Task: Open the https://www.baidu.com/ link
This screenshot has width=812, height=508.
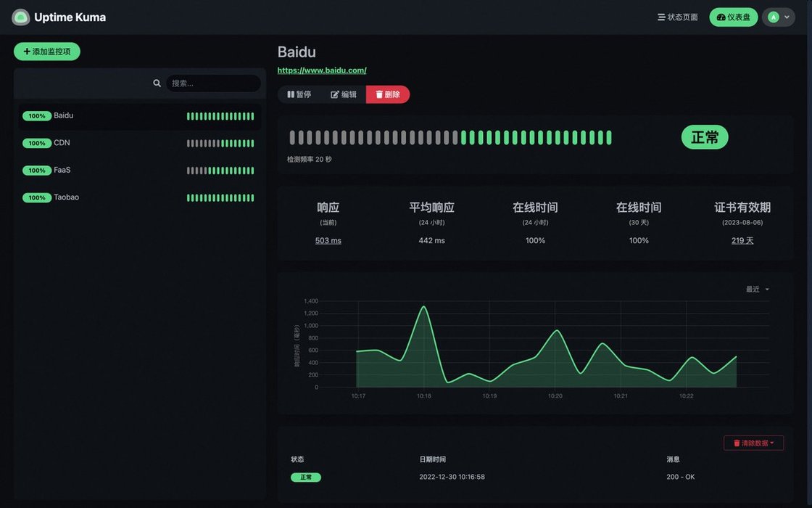Action: tap(322, 70)
